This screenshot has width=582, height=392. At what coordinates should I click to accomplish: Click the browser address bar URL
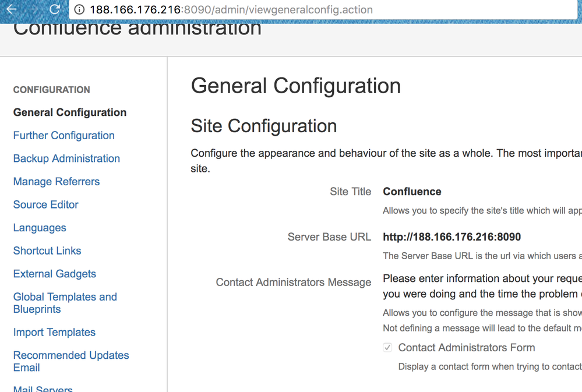231,10
